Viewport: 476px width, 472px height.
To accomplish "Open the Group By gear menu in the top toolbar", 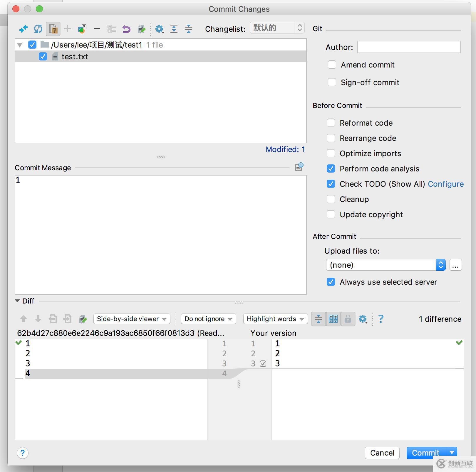I will click(160, 29).
